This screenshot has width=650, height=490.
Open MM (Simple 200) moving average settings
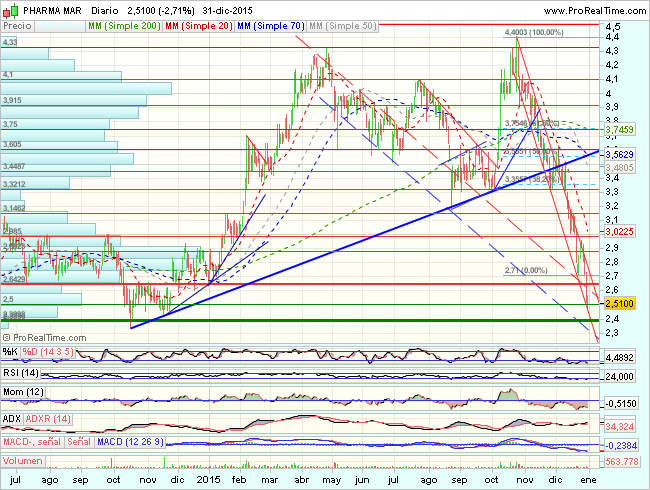(x=124, y=26)
